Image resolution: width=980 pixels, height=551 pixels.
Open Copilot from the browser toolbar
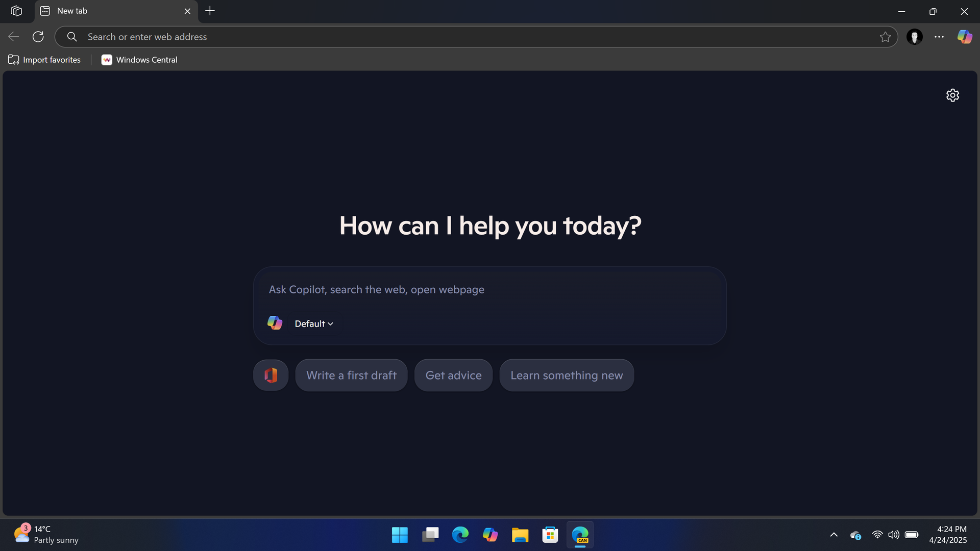coord(964,36)
